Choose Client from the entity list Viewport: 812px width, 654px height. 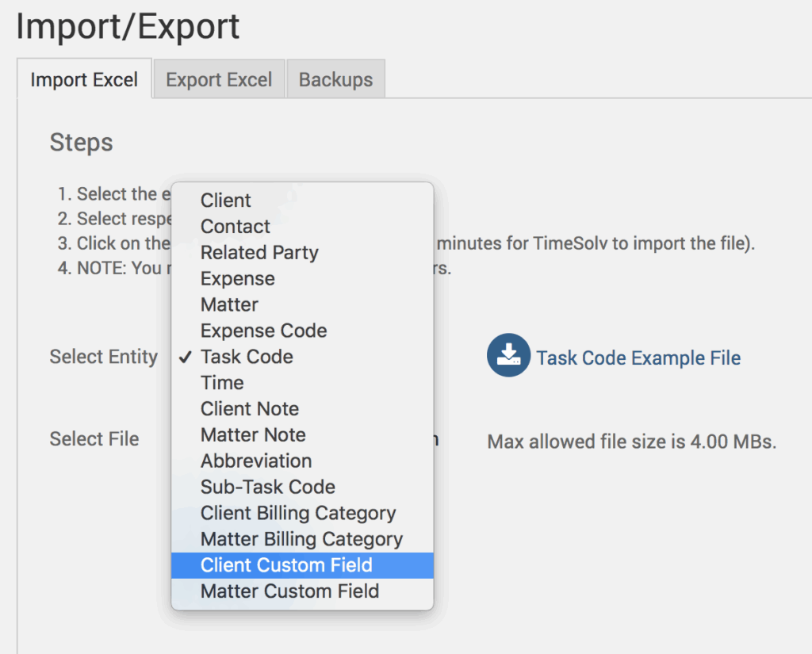(226, 201)
